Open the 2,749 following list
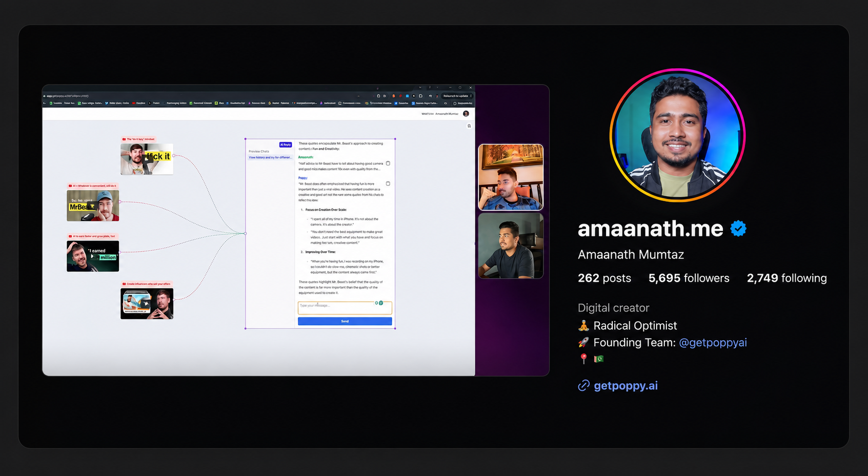The image size is (868, 476). pyautogui.click(x=787, y=278)
